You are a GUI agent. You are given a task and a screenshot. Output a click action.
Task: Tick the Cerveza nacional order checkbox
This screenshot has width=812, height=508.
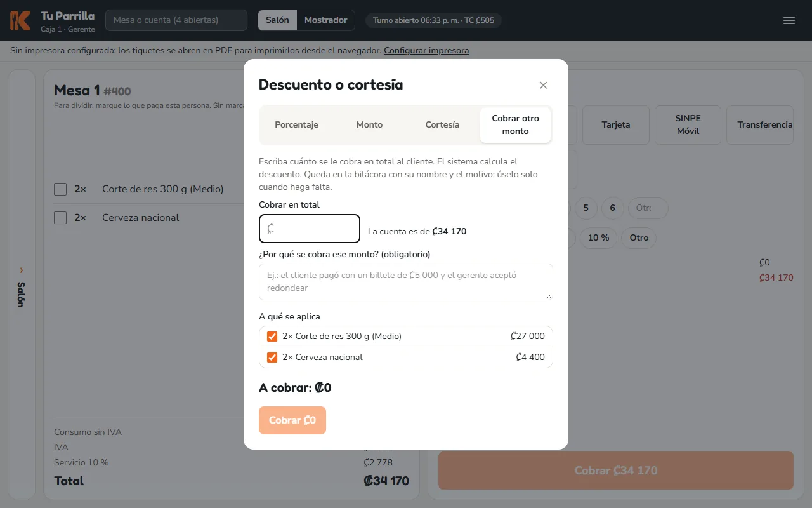(60, 218)
